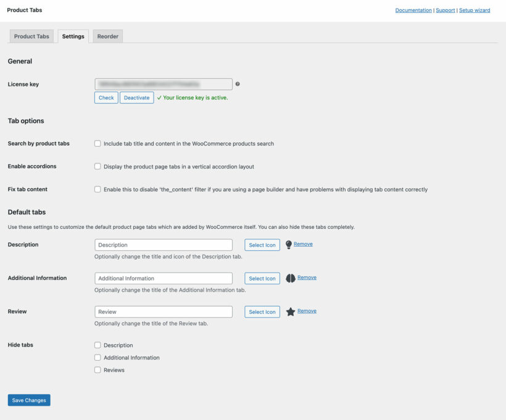Enable the Fix tab content option
The image size is (506, 420).
tap(97, 189)
